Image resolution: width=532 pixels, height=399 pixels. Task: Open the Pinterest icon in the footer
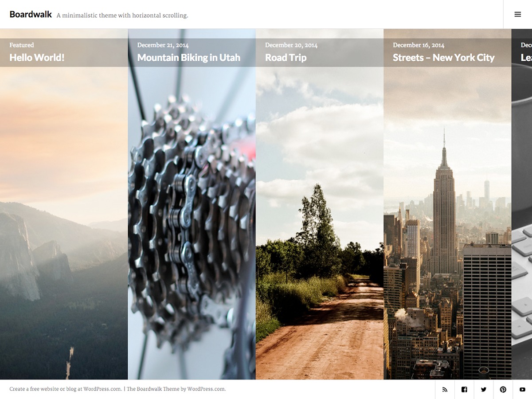click(x=503, y=389)
